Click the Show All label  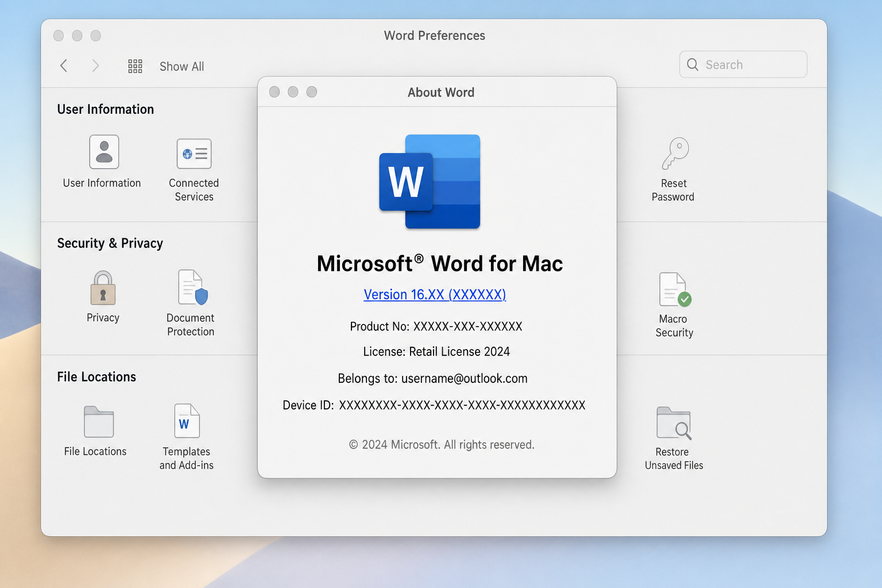coord(181,67)
